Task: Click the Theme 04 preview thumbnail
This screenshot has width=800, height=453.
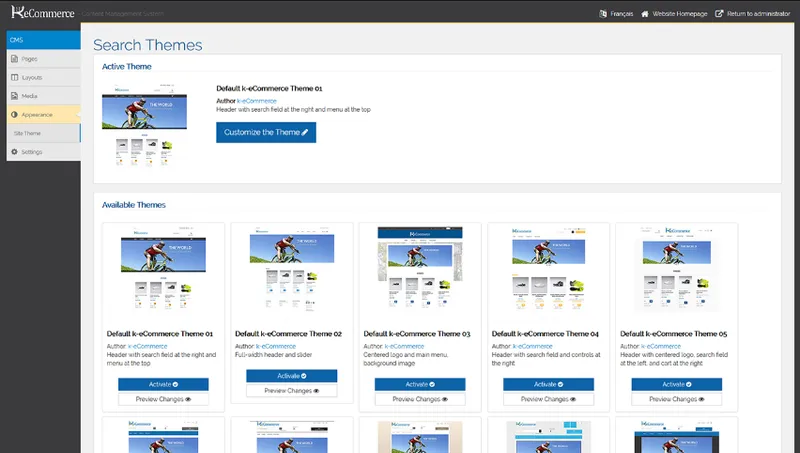Action: pos(548,269)
